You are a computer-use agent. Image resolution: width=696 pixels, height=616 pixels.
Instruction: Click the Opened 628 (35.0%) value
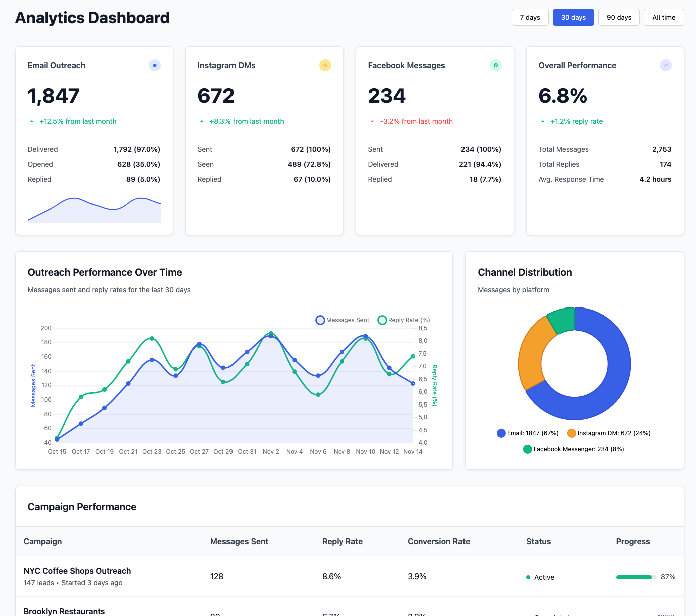[x=139, y=164]
